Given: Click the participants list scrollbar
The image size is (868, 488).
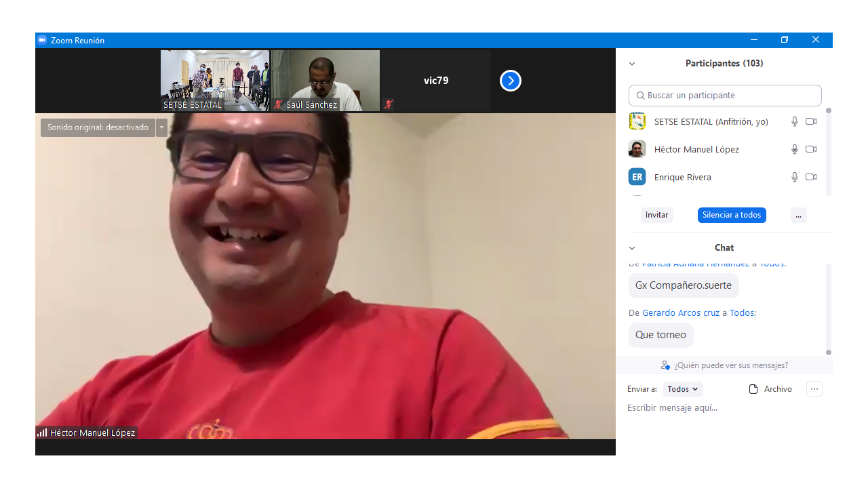Looking at the screenshot, I should (829, 150).
